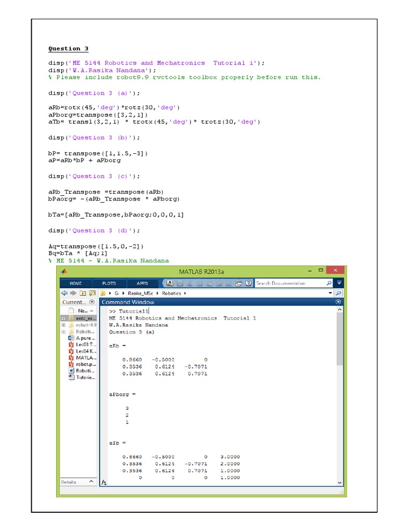399x532 pixels.
Task: Click the Save icon in quick access toolbar
Action: pyautogui.click(x=179, y=283)
